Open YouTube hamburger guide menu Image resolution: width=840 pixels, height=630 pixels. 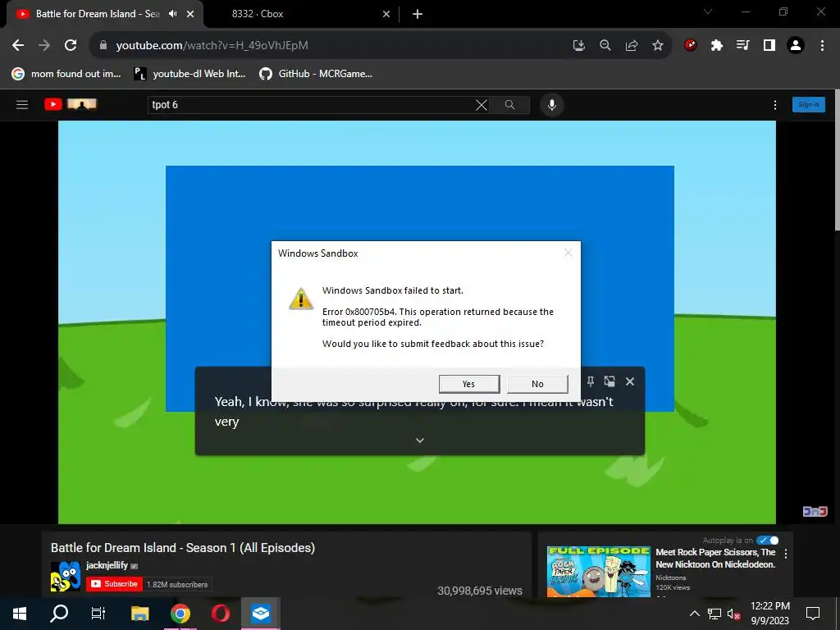tap(22, 104)
